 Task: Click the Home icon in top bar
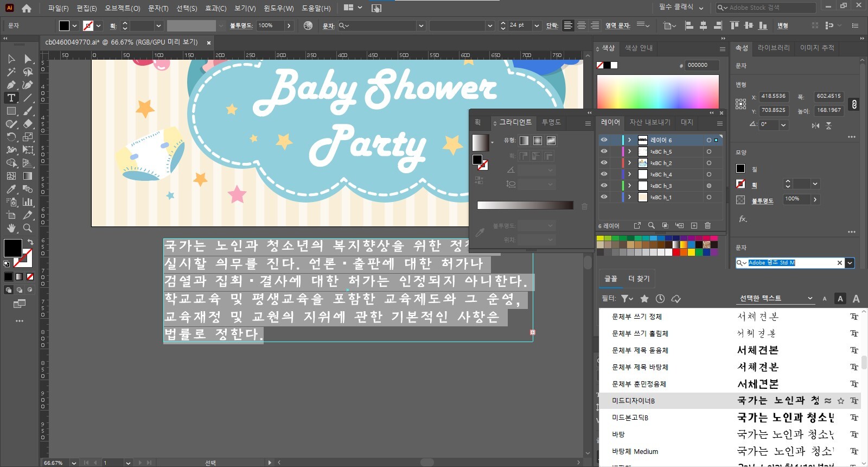(26, 8)
